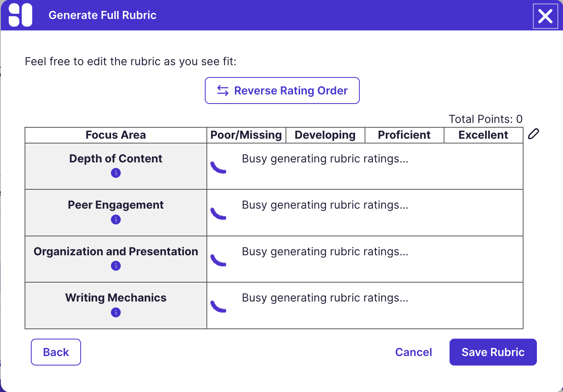
Task: Click the loading spinner in Depth of Content row
Action: point(218,167)
